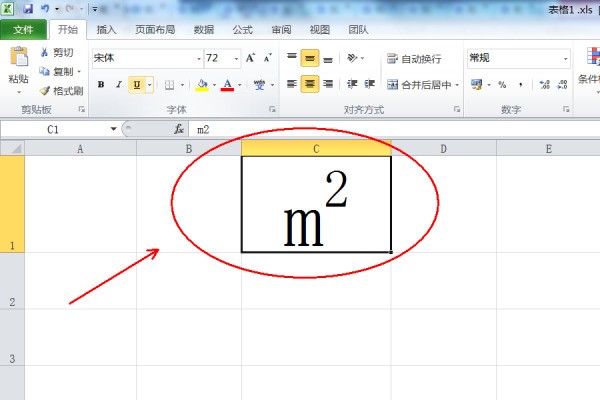The image size is (600, 400).
Task: Select left text alignment
Action: coord(292,84)
